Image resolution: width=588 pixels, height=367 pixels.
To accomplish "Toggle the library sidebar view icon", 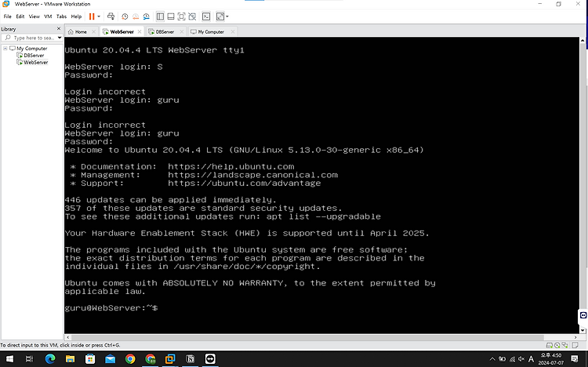I will point(160,16).
